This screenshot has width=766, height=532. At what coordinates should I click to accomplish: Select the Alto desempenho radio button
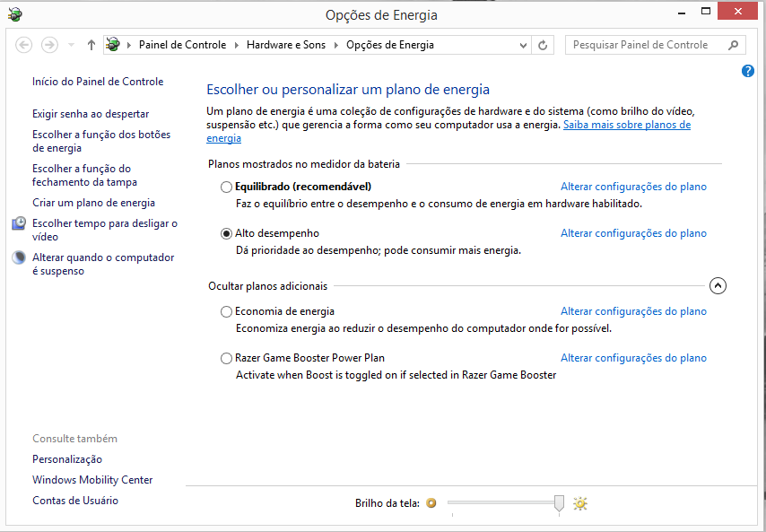pos(226,234)
